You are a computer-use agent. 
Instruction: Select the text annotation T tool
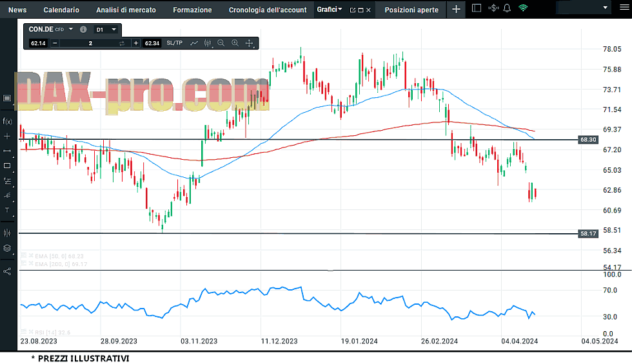(7, 210)
